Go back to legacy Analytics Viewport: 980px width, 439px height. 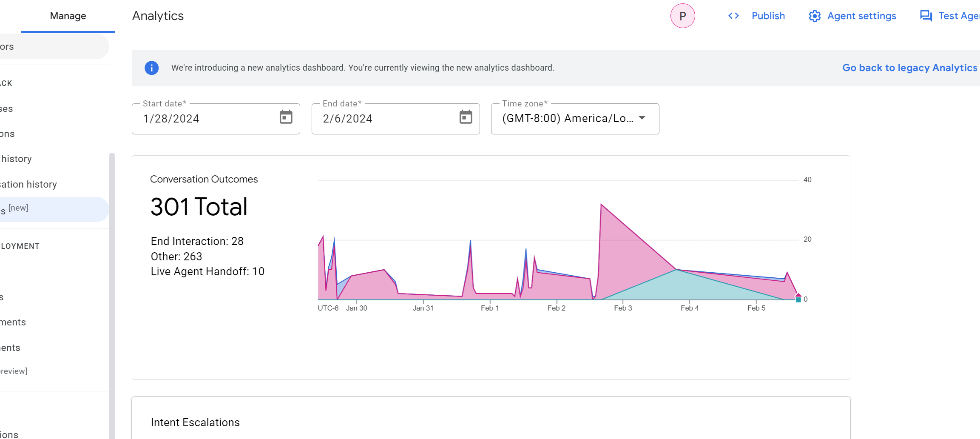(910, 68)
